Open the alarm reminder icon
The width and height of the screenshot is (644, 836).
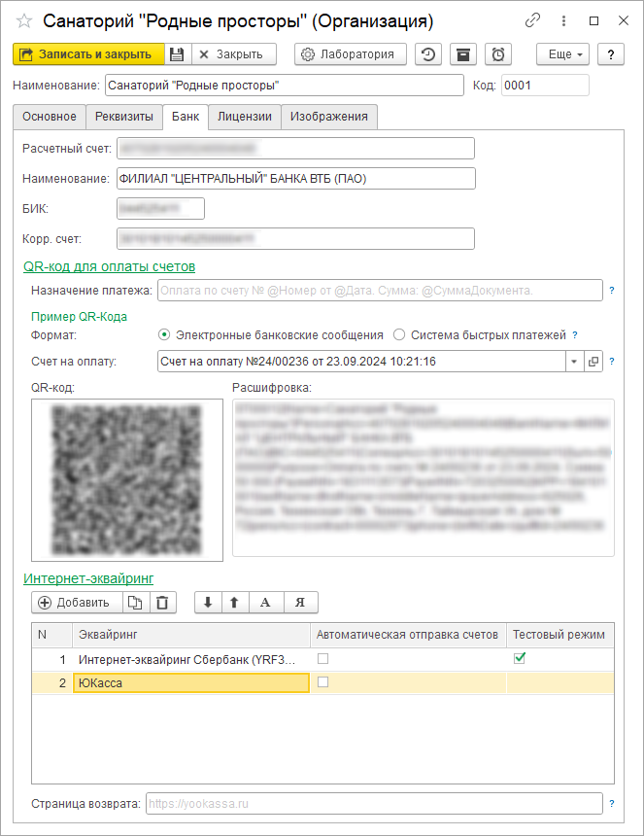pyautogui.click(x=498, y=54)
